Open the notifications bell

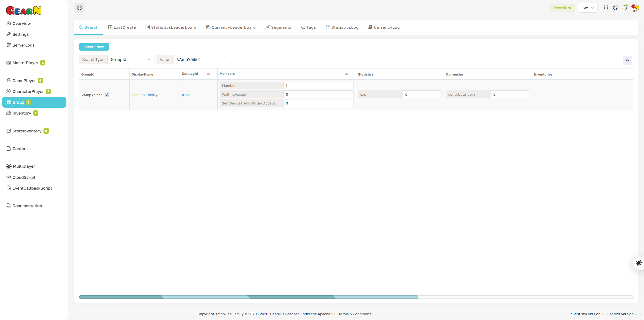(625, 8)
